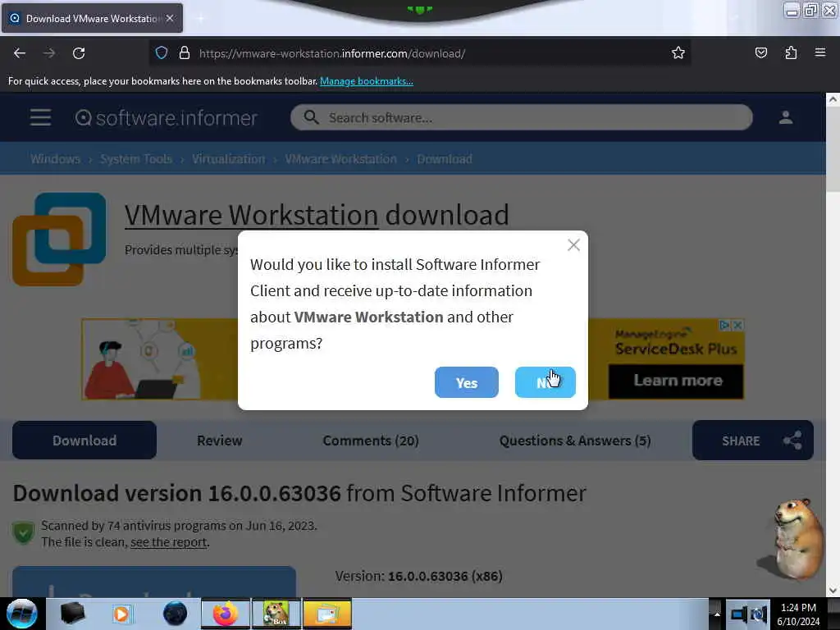This screenshot has width=840, height=630.
Task: Click the green shield scan icon
Action: [x=23, y=532]
